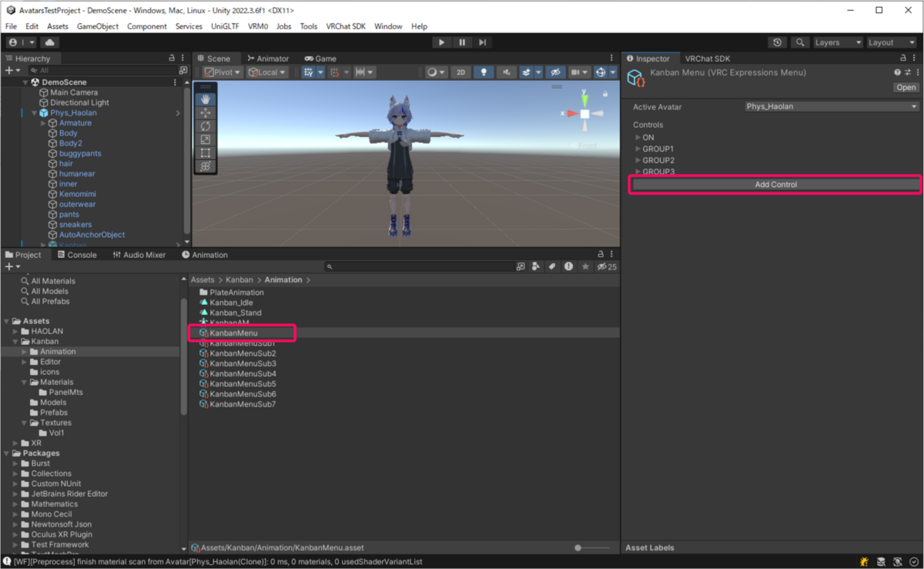Viewport: 924px width, 569px height.
Task: Switch to the Audio Mixer tab
Action: tap(139, 255)
